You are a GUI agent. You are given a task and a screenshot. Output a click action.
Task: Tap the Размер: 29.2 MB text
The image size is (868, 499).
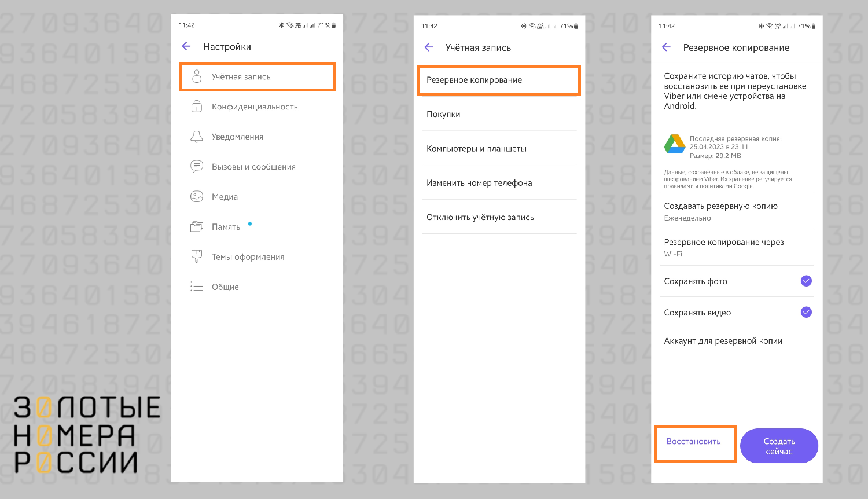tap(715, 156)
